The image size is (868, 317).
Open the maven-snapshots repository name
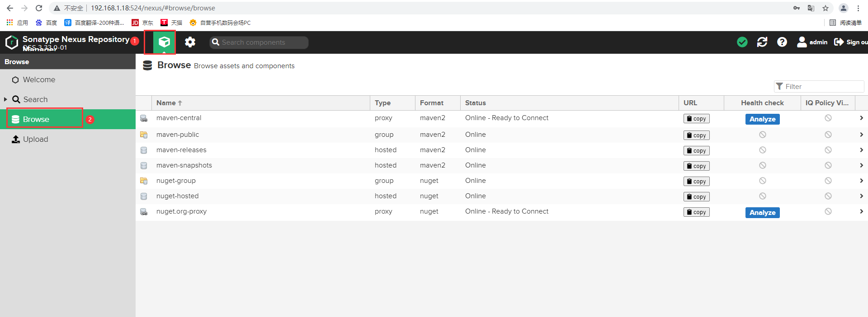point(184,165)
